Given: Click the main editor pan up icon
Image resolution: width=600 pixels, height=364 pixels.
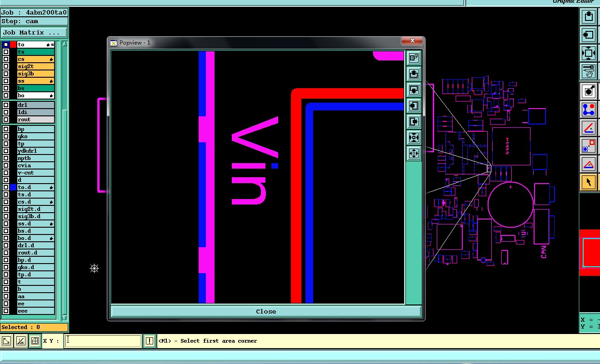Looking at the screenshot, I should tap(589, 17).
